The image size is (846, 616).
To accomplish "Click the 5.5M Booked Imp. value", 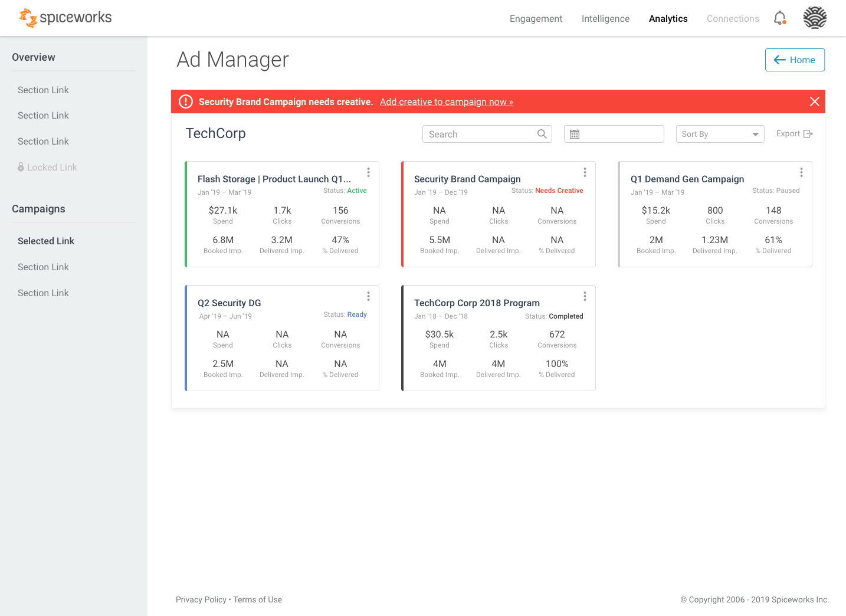I will pyautogui.click(x=440, y=240).
